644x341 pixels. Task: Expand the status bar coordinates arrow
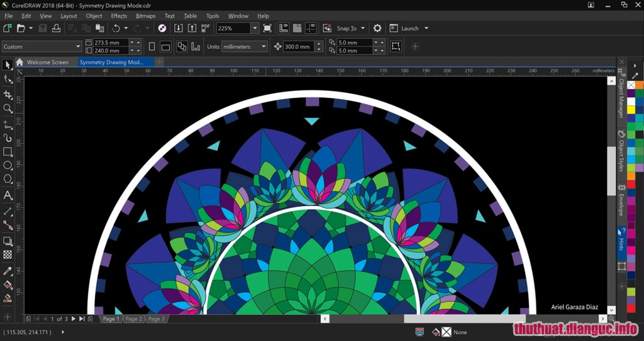63,332
